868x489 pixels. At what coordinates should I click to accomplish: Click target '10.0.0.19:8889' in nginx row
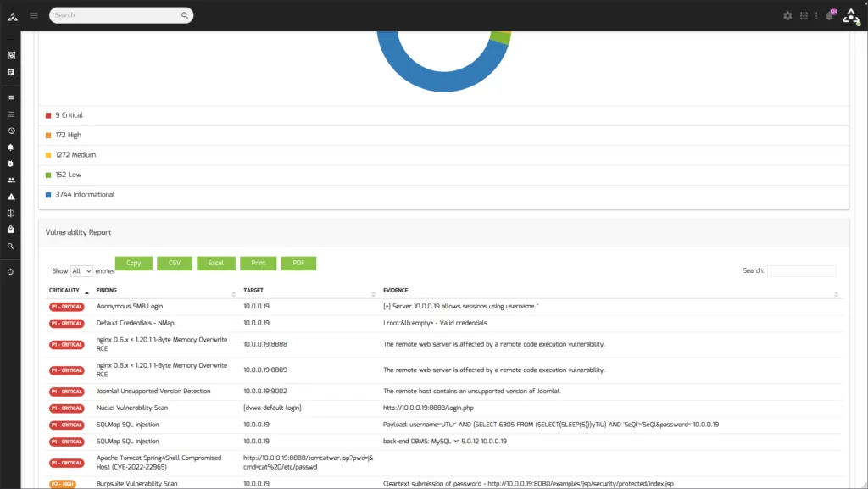click(265, 370)
